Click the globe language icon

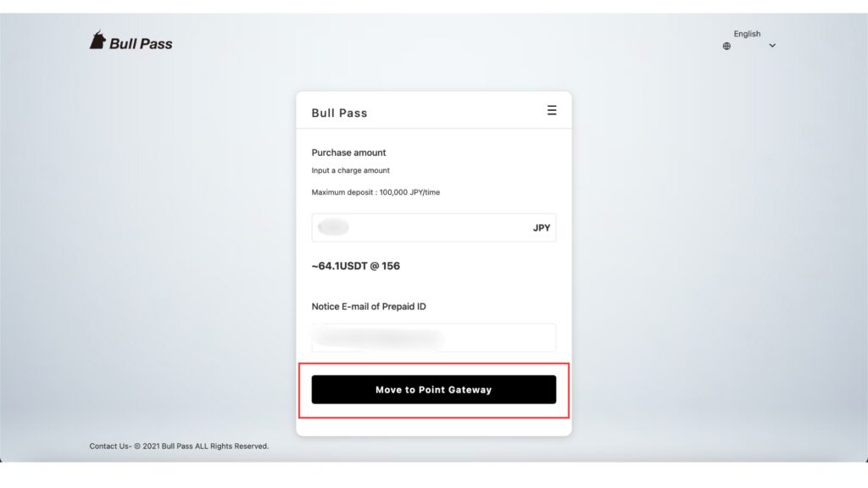(726, 46)
